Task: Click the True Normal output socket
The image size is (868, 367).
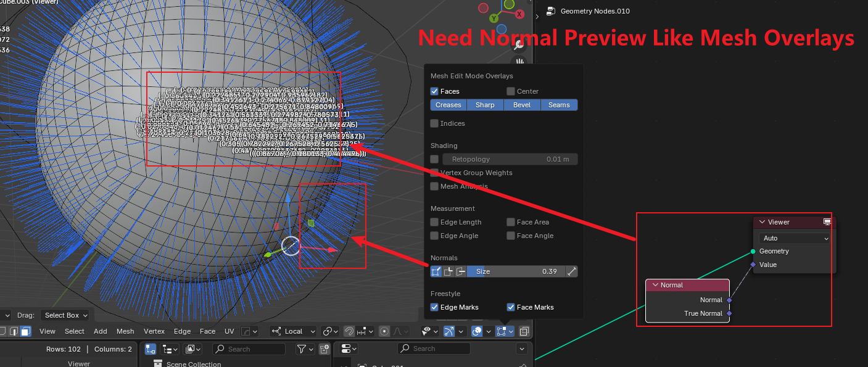Action: [729, 313]
